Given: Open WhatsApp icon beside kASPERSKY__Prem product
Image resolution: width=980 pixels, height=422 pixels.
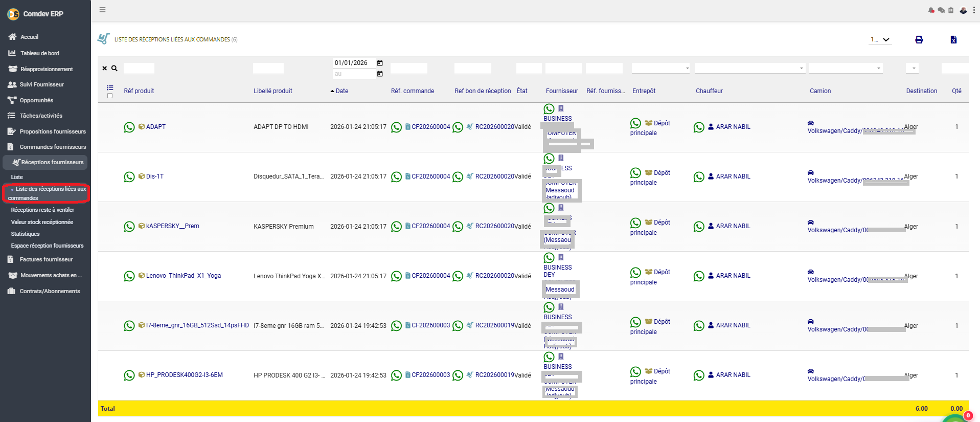Looking at the screenshot, I should [129, 226].
